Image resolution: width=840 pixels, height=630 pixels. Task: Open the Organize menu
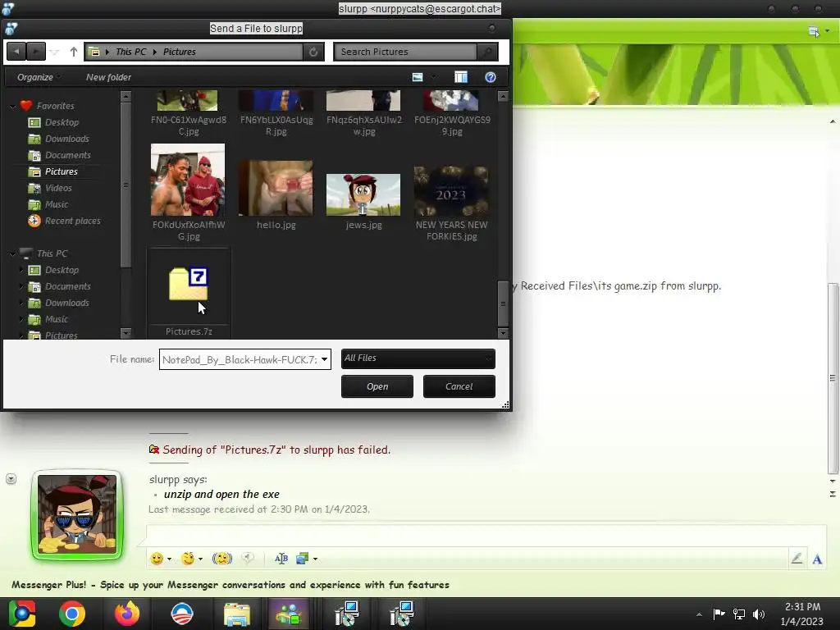click(38, 77)
